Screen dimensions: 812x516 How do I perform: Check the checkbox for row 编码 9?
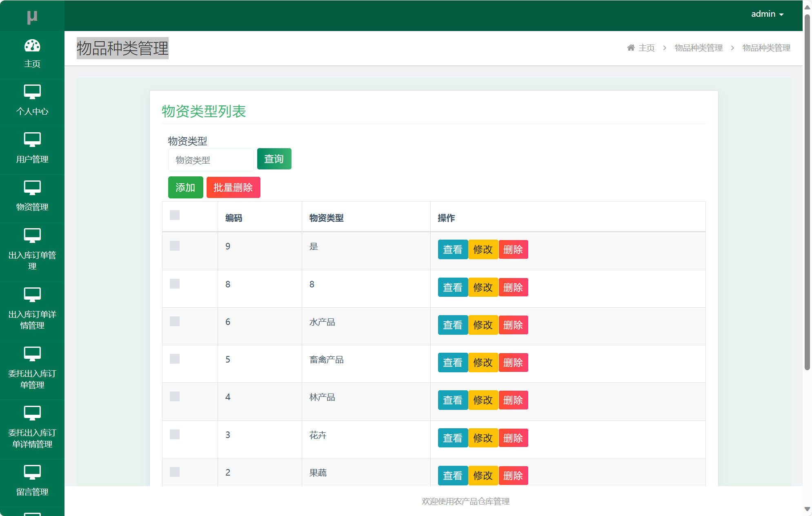point(175,246)
